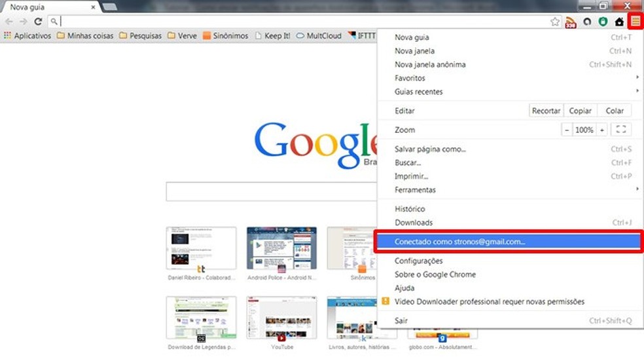The width and height of the screenshot is (644, 363).
Task: Choose Buscar... in the menu
Action: tap(510, 162)
